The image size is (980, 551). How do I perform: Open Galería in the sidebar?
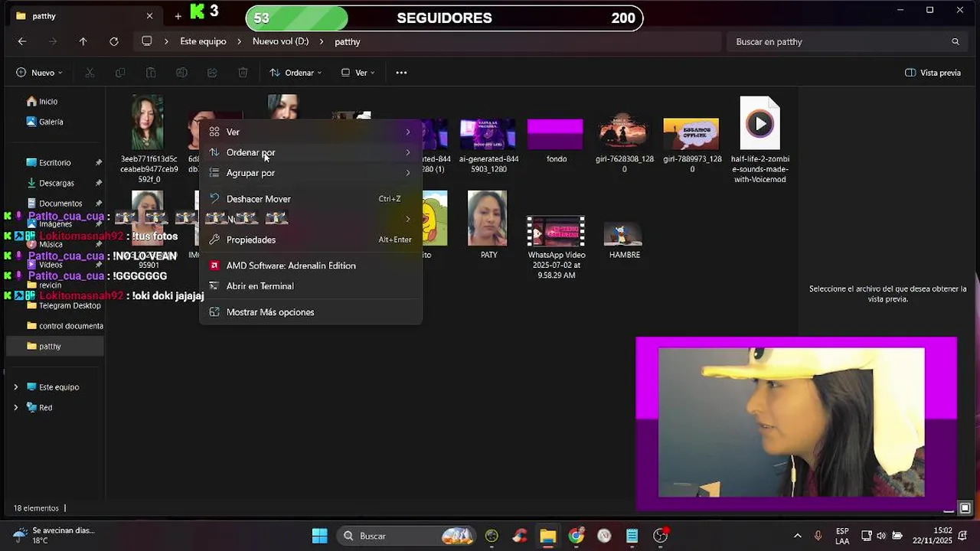[x=51, y=122]
